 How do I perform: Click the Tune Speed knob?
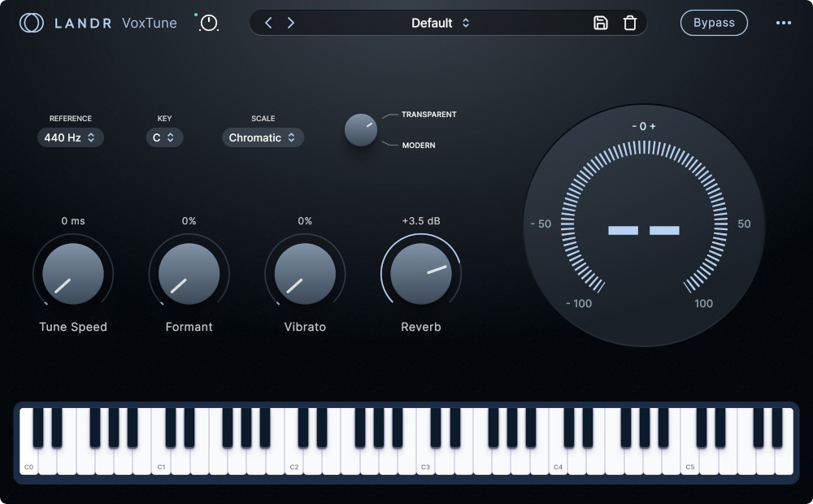(x=73, y=274)
